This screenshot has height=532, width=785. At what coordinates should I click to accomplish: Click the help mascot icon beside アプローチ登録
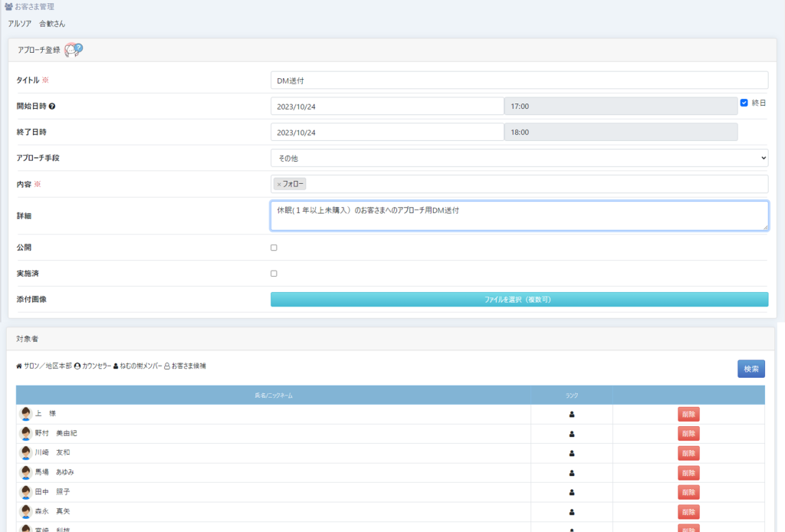[x=74, y=50]
